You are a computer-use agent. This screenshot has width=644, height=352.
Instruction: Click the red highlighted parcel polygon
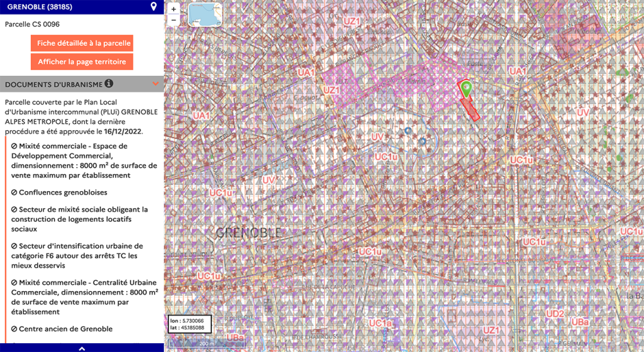[470, 109]
